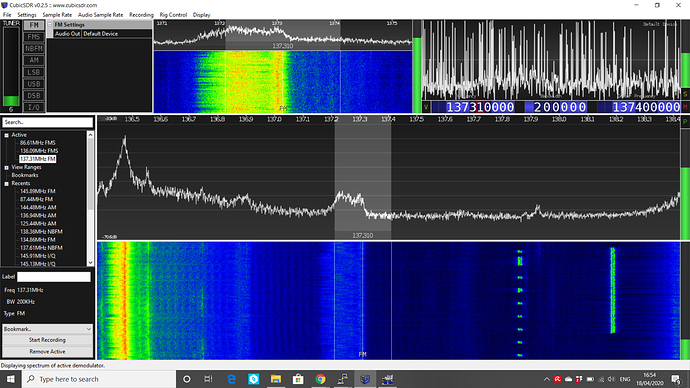Open the Sample Rate menu

pos(57,15)
